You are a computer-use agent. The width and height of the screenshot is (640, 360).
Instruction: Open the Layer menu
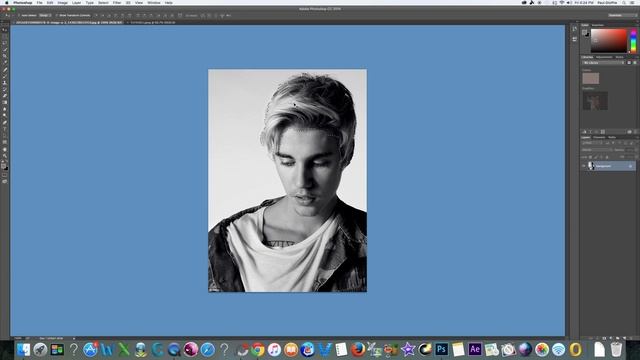(76, 2)
